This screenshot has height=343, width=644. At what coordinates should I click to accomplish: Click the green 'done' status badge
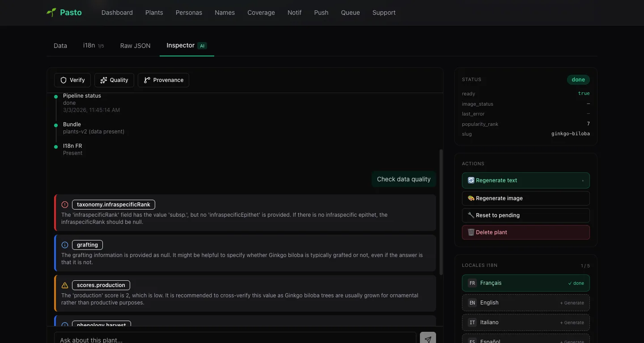(x=578, y=80)
